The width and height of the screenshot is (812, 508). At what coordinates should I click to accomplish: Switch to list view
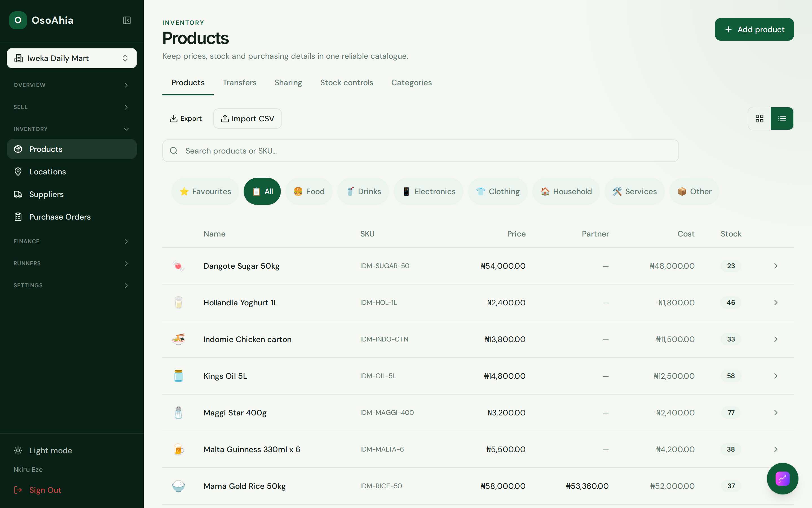(782, 119)
